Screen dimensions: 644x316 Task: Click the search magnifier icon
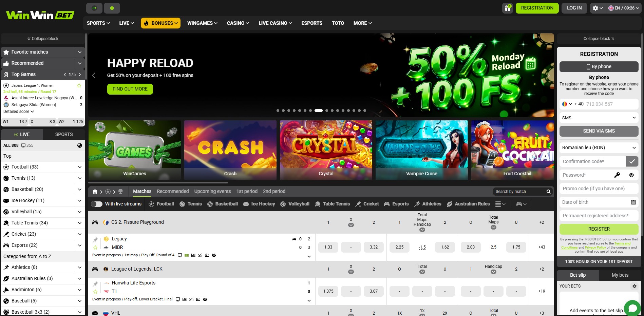pyautogui.click(x=548, y=192)
